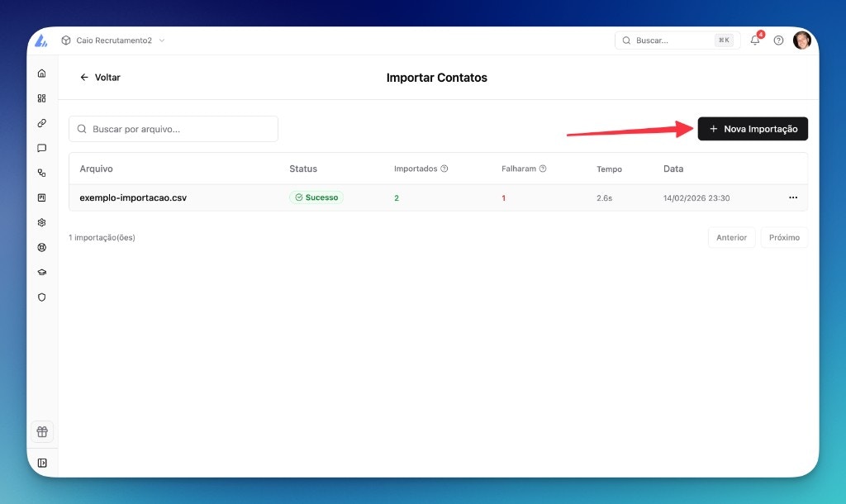Open the row options menu for exemplo-importacao.csv
Viewport: 846px width, 504px height.
click(793, 197)
